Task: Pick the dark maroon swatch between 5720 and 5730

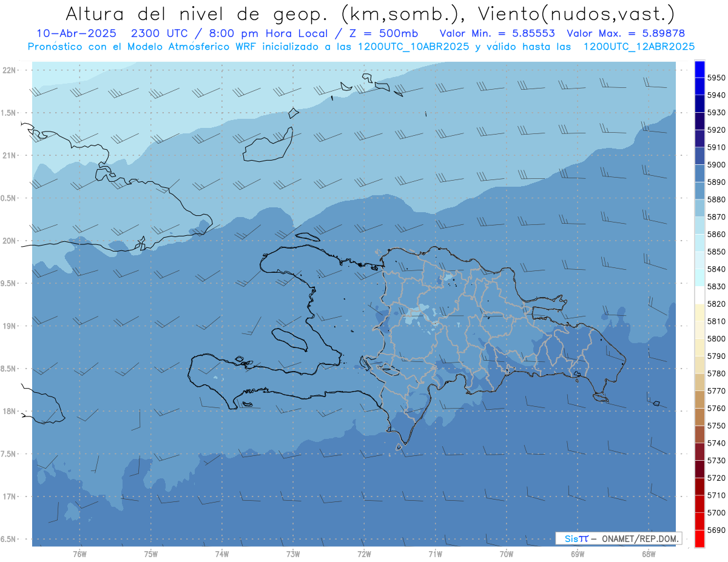Action: click(699, 469)
